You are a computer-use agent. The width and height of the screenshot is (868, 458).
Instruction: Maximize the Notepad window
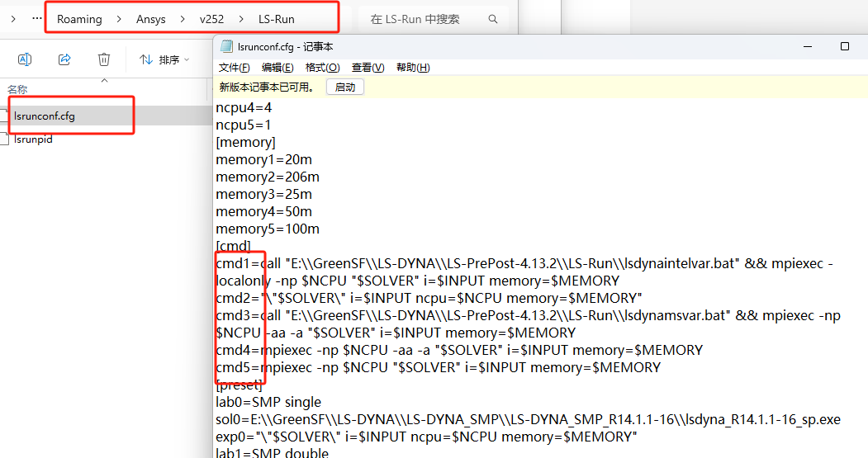pyautogui.click(x=844, y=47)
